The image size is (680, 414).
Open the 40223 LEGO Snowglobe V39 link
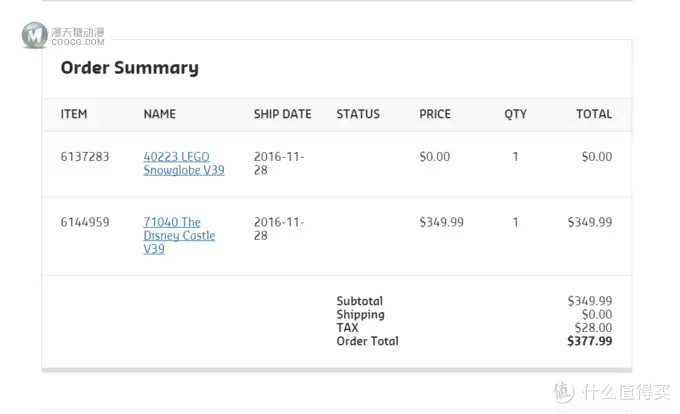tap(184, 163)
